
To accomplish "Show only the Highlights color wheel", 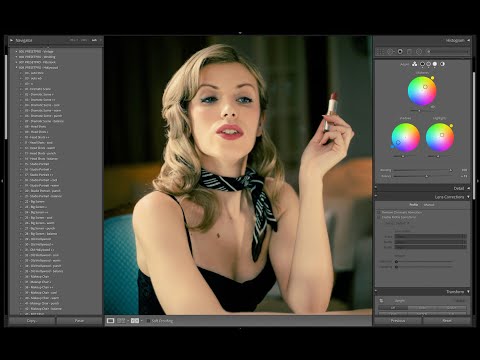I will (x=435, y=64).
